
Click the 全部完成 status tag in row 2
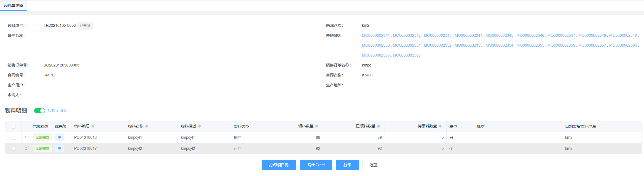click(x=42, y=148)
